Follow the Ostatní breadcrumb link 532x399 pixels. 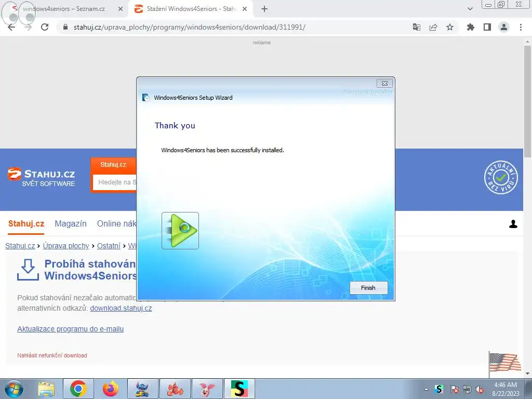point(109,246)
